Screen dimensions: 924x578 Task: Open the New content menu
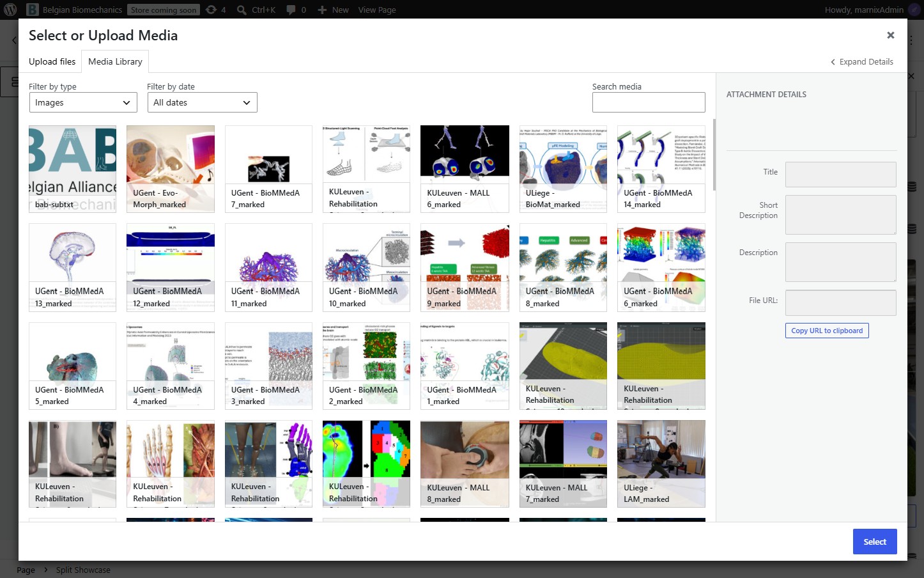(x=333, y=10)
